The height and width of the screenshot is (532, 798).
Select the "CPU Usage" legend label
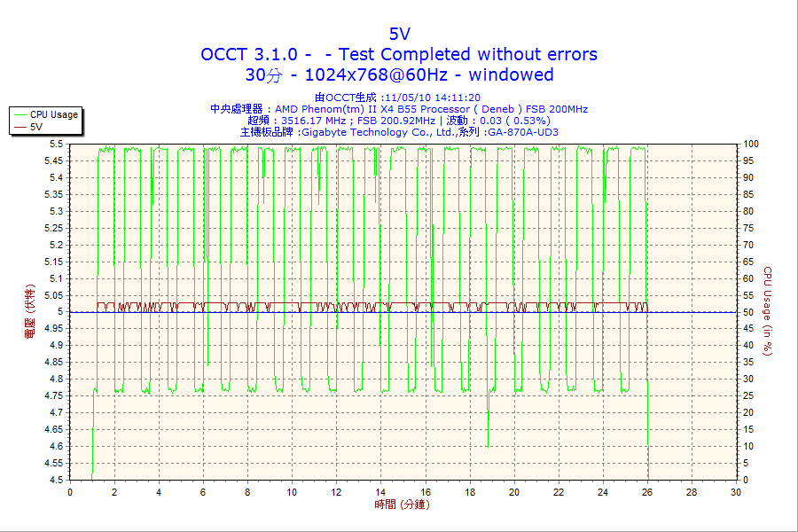point(54,114)
